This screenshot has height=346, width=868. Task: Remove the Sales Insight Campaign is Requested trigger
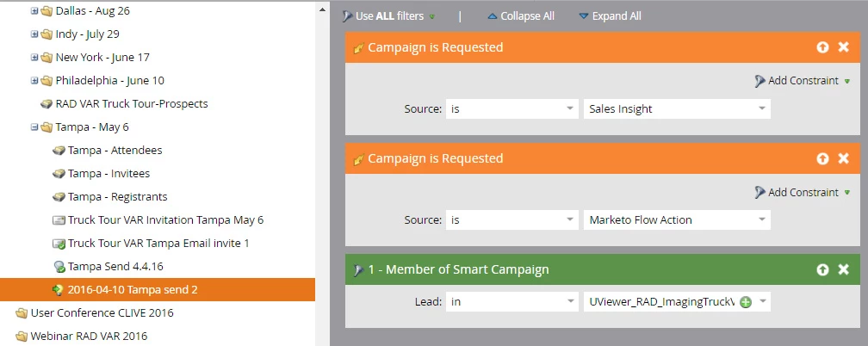[844, 47]
